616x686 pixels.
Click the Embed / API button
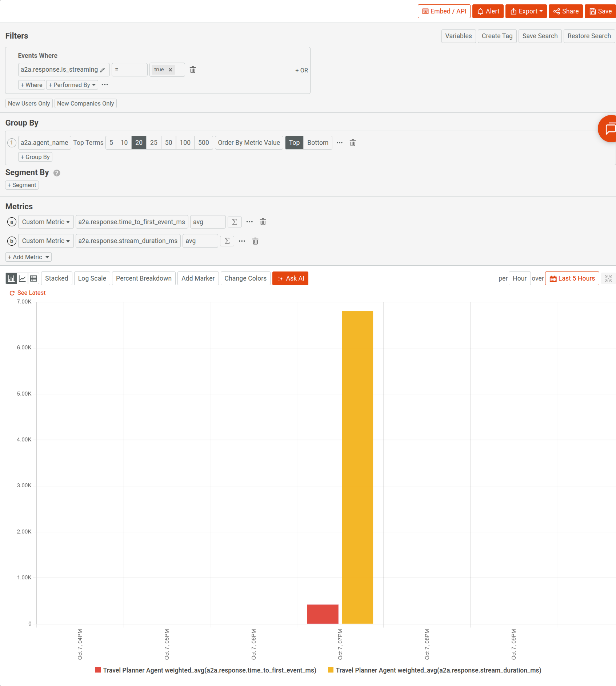(x=444, y=11)
